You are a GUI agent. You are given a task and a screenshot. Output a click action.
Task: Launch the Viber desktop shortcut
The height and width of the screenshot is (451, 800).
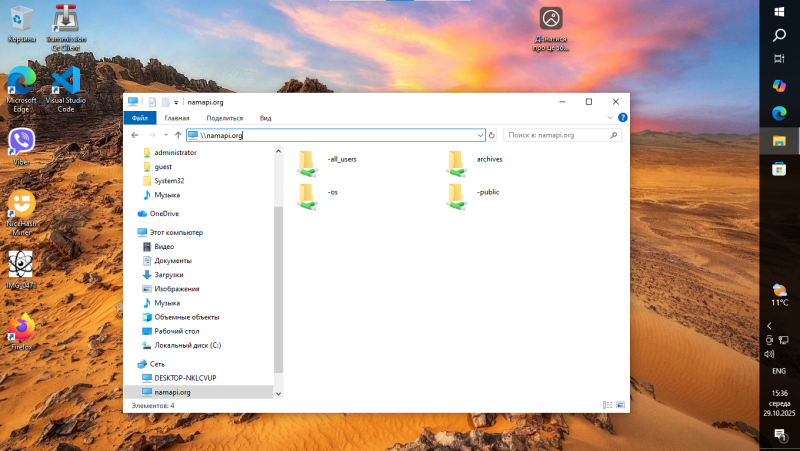tap(21, 142)
